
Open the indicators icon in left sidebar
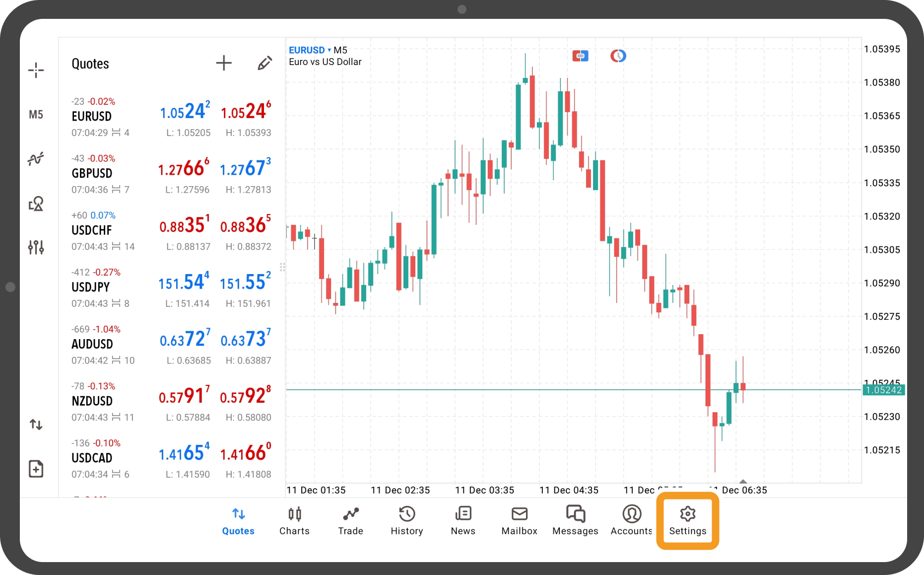click(36, 159)
